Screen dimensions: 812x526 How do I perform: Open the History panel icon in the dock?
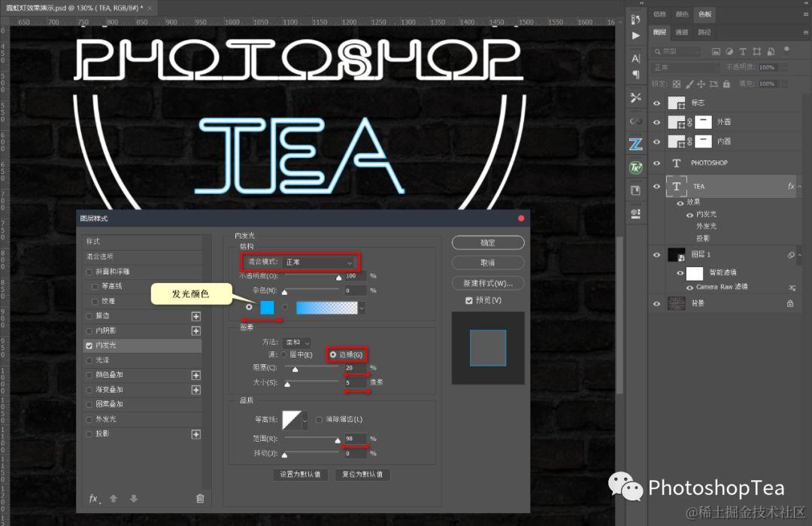point(636,20)
